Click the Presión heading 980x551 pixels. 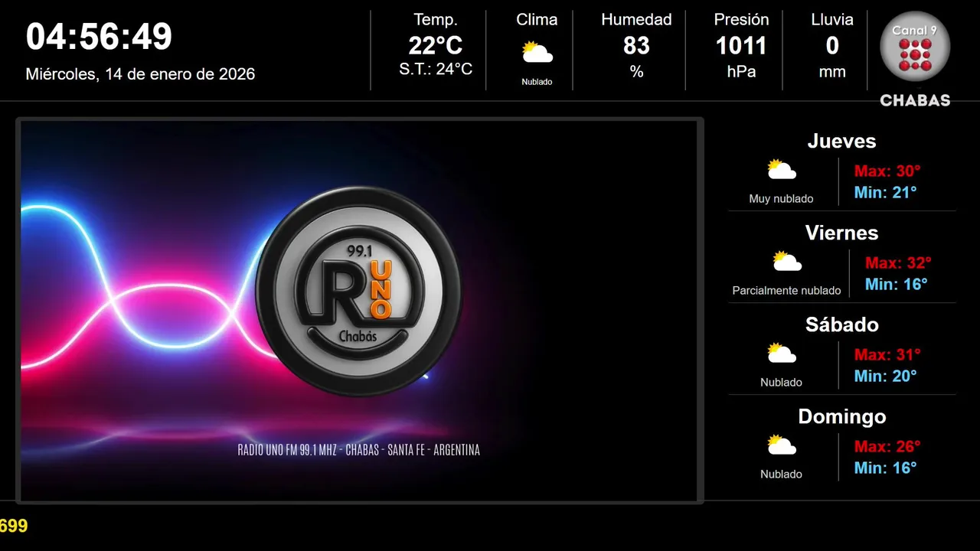[x=741, y=20]
